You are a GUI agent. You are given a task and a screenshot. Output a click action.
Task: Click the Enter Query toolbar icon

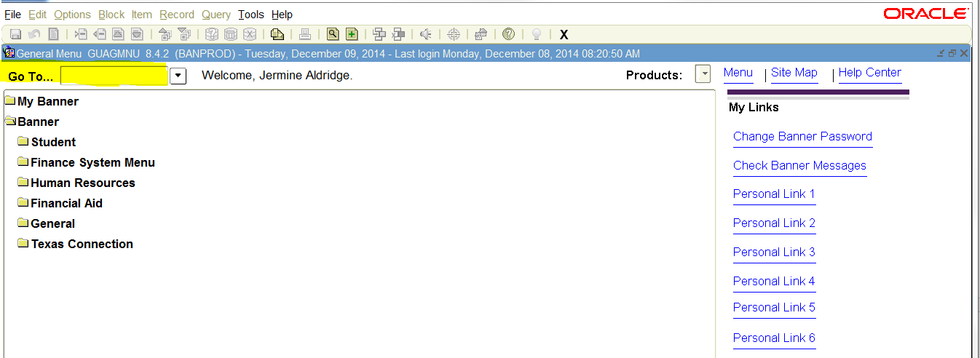pos(212,34)
